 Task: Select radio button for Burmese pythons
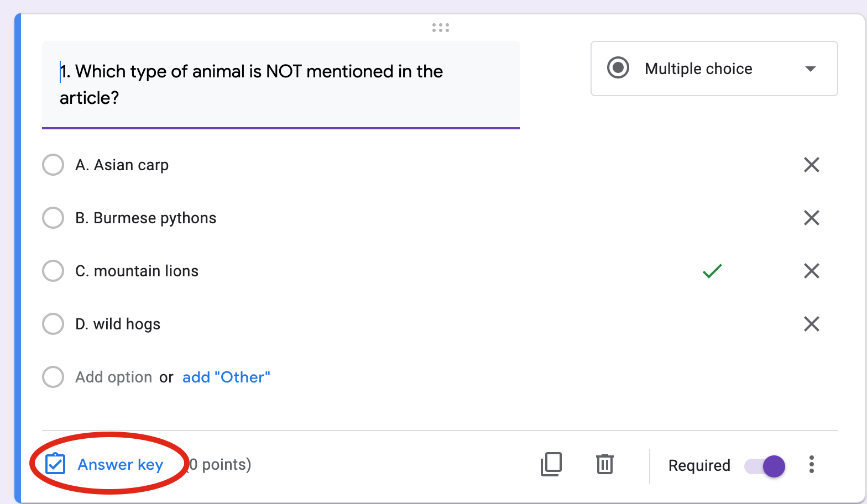point(53,218)
